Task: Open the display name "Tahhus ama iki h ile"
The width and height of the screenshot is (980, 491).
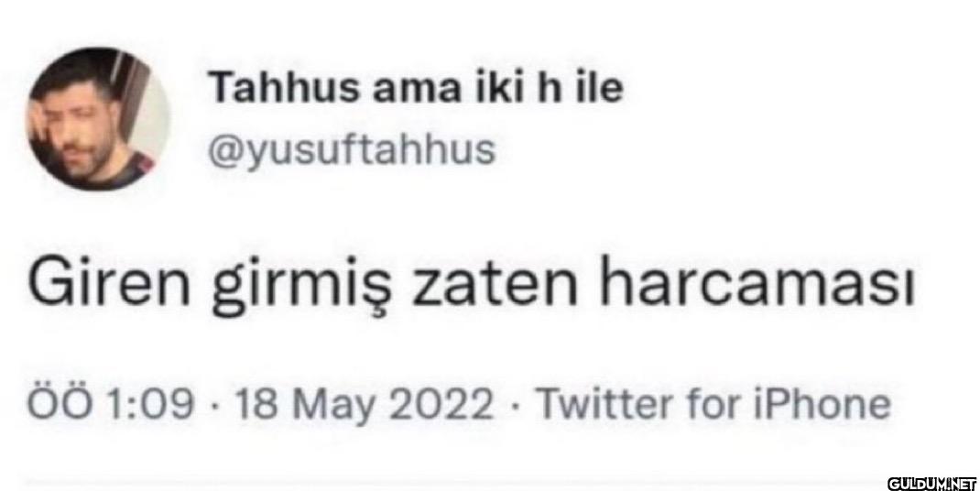Action: click(x=416, y=88)
